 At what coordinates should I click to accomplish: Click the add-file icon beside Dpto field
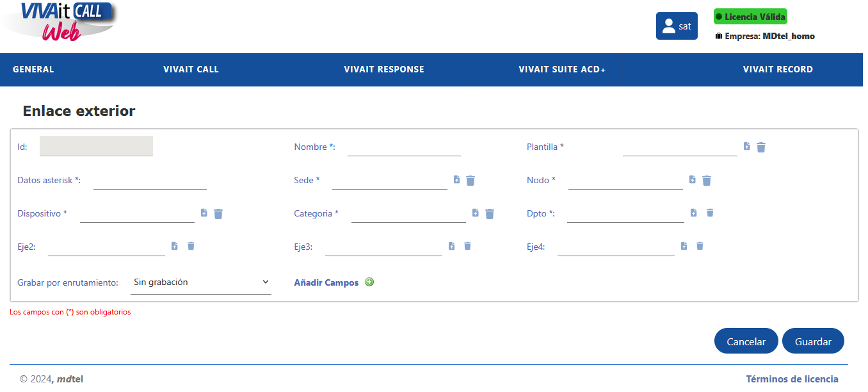click(694, 213)
